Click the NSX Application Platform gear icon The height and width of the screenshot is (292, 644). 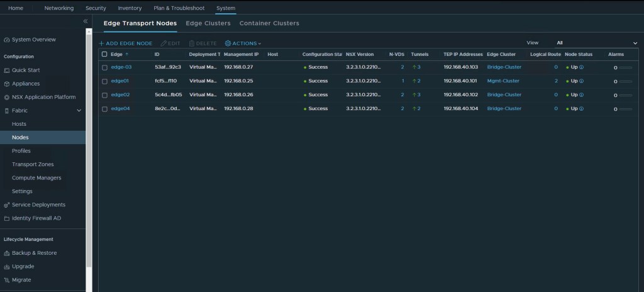(x=7, y=98)
